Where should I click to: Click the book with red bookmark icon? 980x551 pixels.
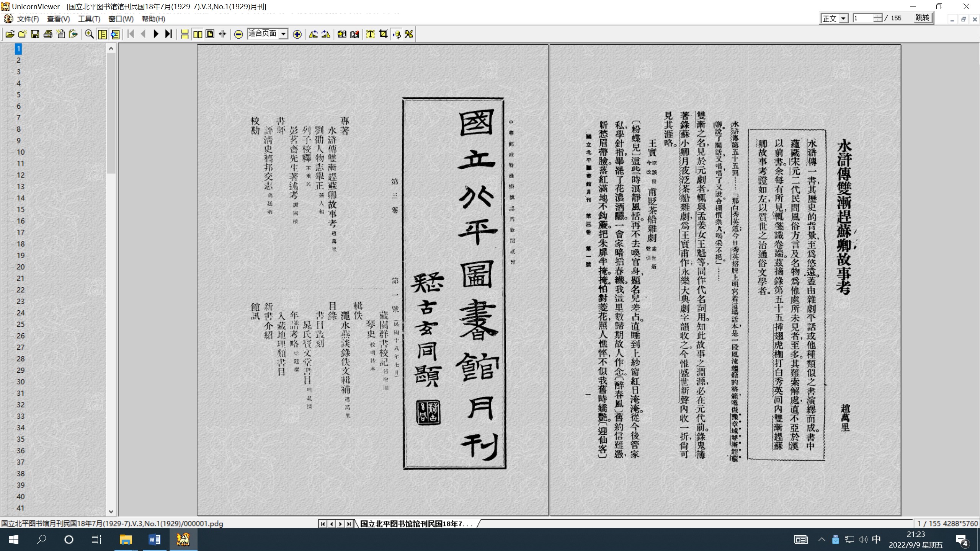354,34
